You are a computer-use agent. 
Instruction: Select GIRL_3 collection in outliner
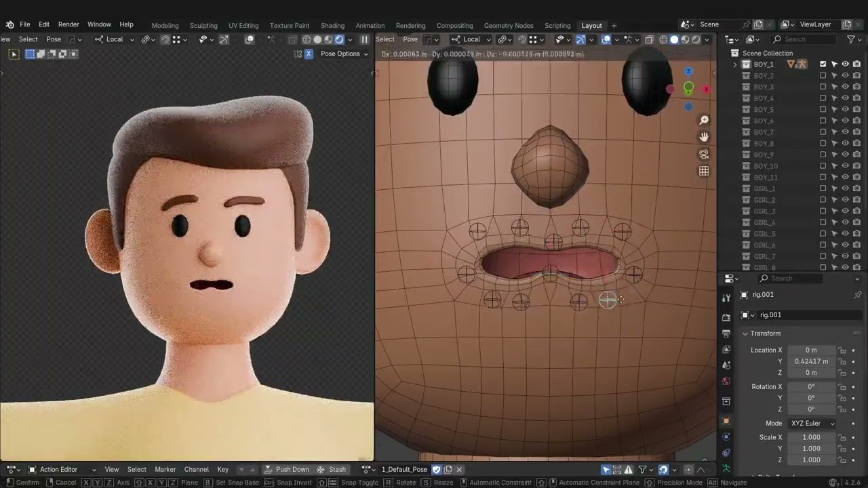click(764, 211)
